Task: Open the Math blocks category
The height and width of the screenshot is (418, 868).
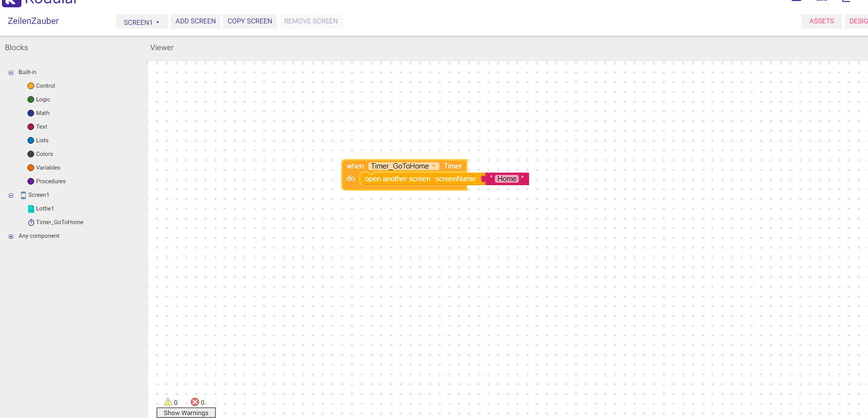Action: click(x=42, y=113)
